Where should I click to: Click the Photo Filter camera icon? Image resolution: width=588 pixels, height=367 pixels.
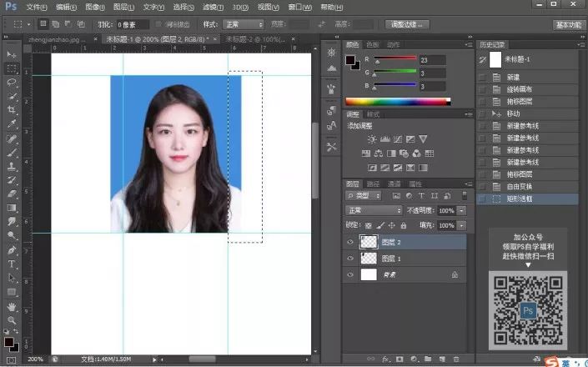(x=404, y=153)
